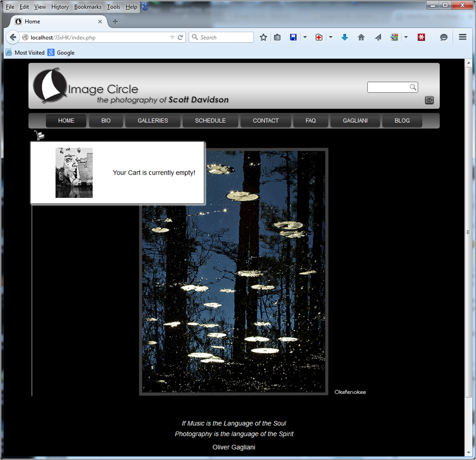The image size is (476, 460).
Task: Click the vertical scrollbar thumb
Action: point(468,232)
